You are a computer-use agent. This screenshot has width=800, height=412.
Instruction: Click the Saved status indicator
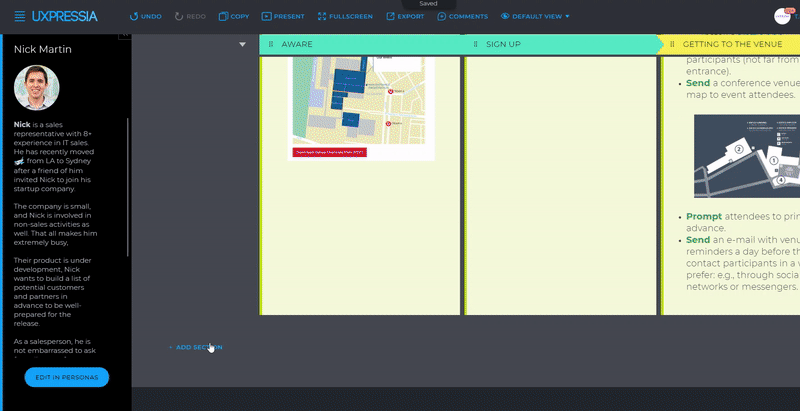[x=428, y=4]
